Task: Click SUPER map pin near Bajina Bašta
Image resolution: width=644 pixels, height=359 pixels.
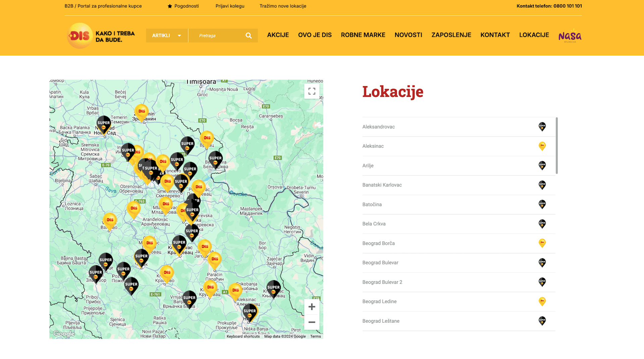Action: [x=106, y=261]
